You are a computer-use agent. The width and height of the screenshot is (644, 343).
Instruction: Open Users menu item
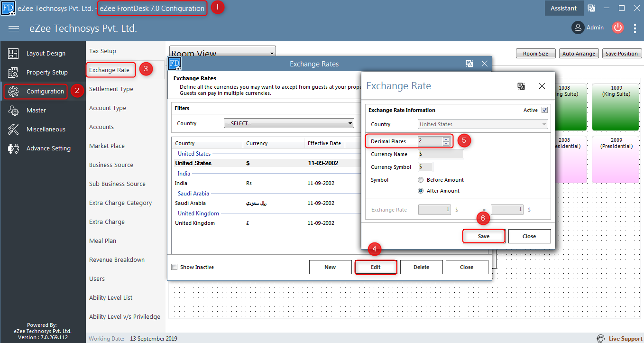click(97, 279)
